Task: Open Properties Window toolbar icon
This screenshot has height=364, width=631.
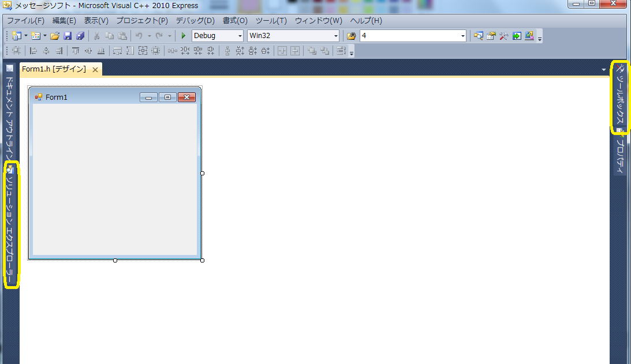Action: pyautogui.click(x=491, y=36)
